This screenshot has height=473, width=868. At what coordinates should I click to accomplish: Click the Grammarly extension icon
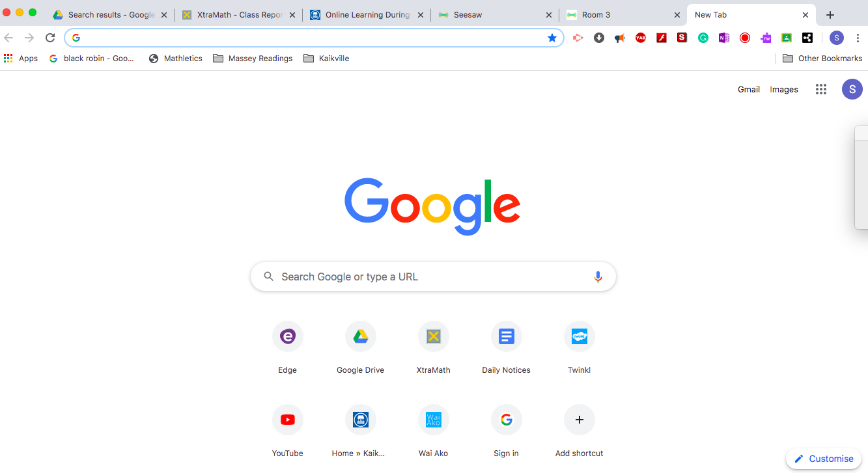(x=703, y=38)
